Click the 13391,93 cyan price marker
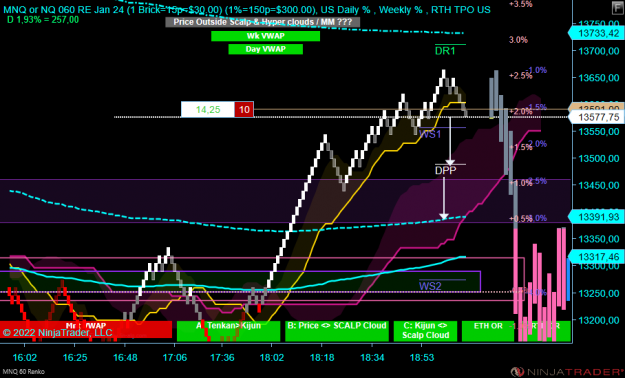 [598, 217]
